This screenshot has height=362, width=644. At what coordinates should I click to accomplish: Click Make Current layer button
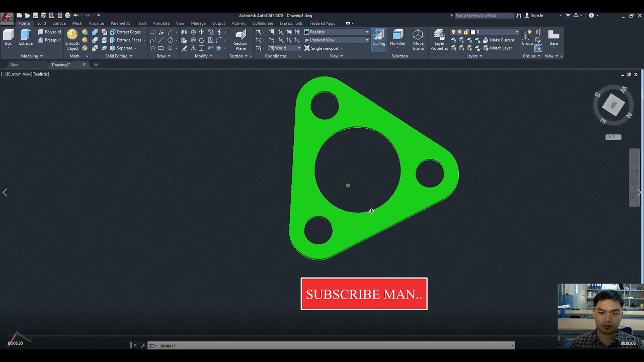point(498,40)
